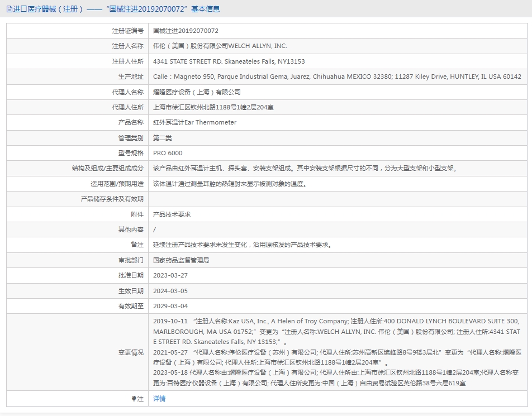532x416 pixels.
Task: Select registration number value 国械注进20192070072
Action: (x=186, y=31)
